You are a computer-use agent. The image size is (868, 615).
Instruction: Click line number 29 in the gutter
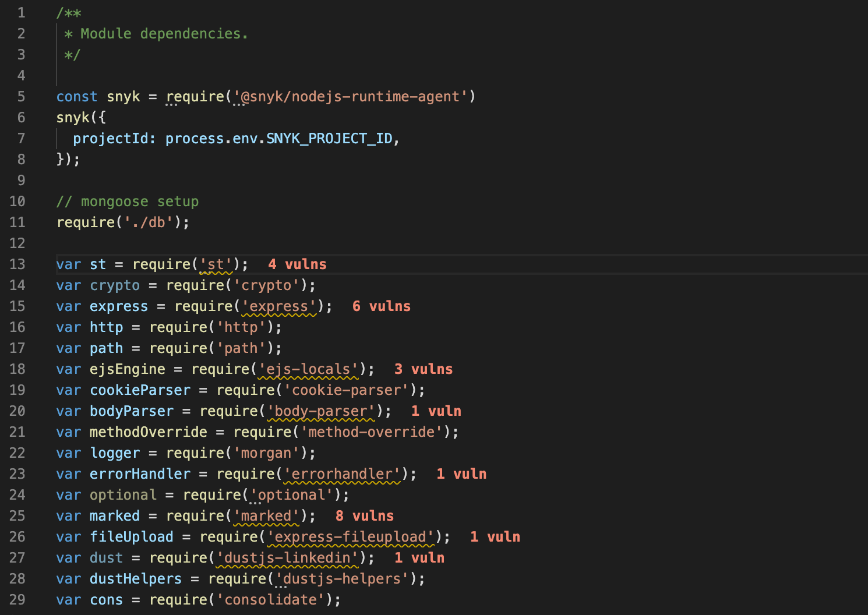tap(17, 600)
